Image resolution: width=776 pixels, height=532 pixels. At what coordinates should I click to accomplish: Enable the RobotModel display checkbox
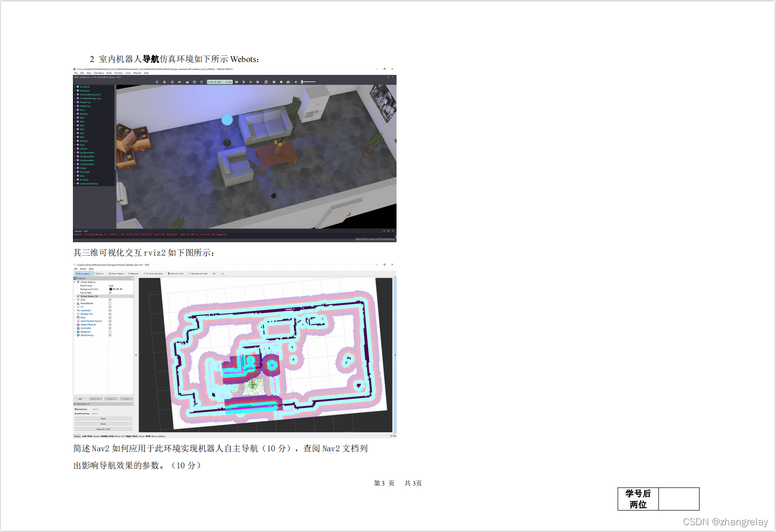110,303
